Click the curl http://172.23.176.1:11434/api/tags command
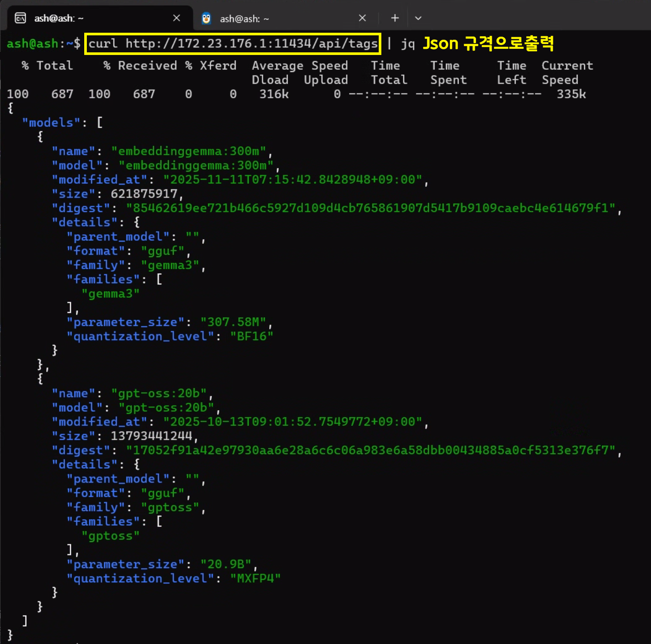 click(x=233, y=44)
